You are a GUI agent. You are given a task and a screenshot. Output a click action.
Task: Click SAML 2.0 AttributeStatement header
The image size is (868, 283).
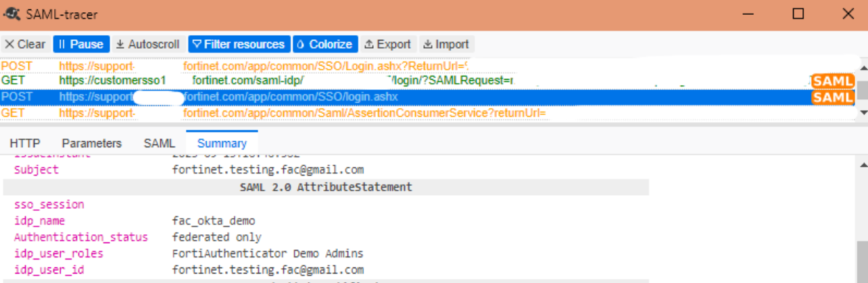click(326, 186)
